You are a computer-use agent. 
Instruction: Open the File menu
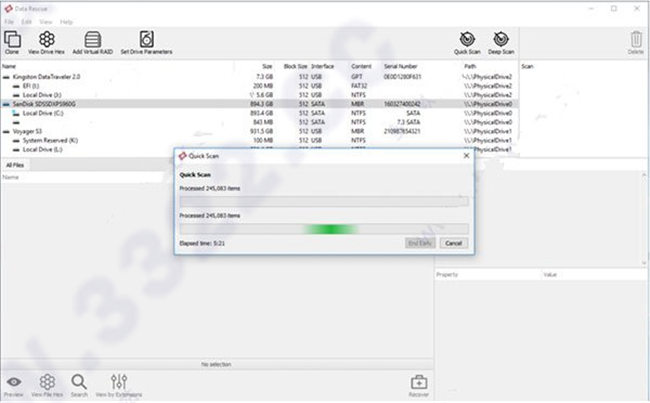coord(9,22)
